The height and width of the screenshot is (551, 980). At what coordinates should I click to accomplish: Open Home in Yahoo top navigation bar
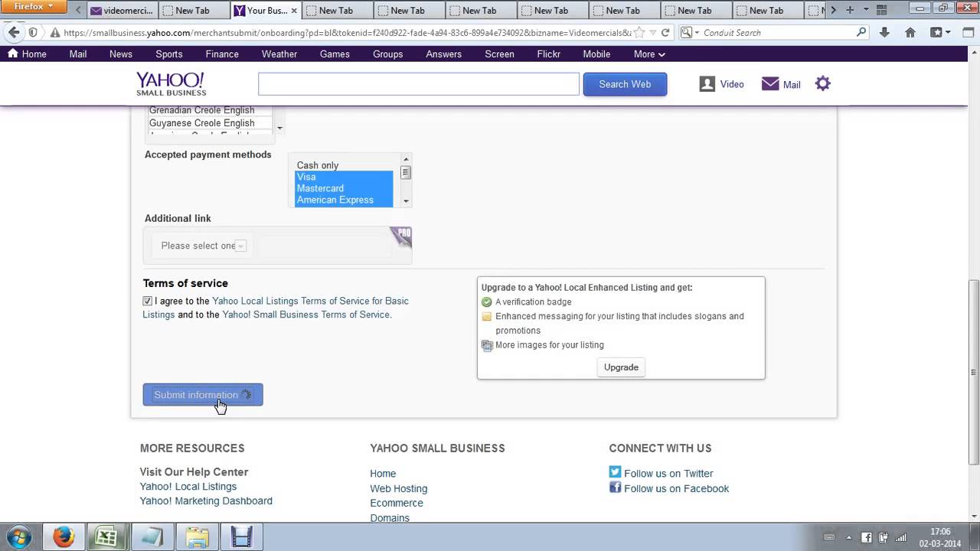27,54
